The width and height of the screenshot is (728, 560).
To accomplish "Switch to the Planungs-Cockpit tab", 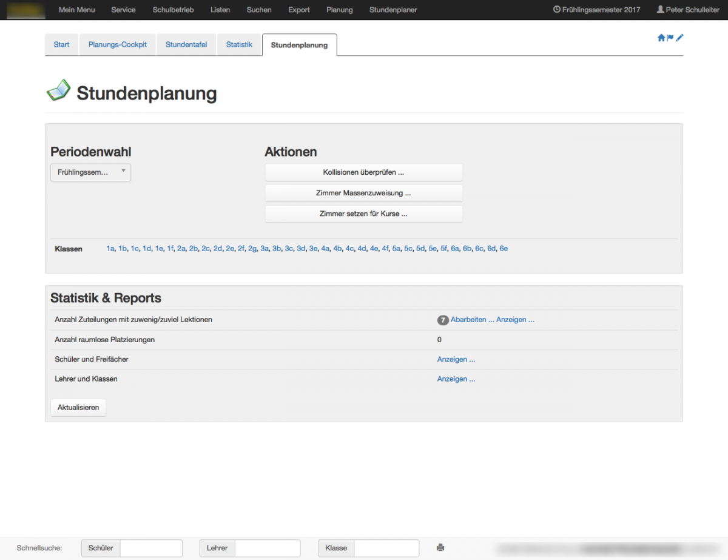I will [x=118, y=45].
